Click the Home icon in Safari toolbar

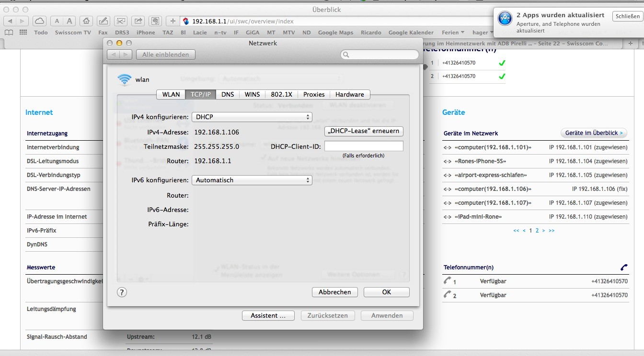pyautogui.click(x=86, y=21)
